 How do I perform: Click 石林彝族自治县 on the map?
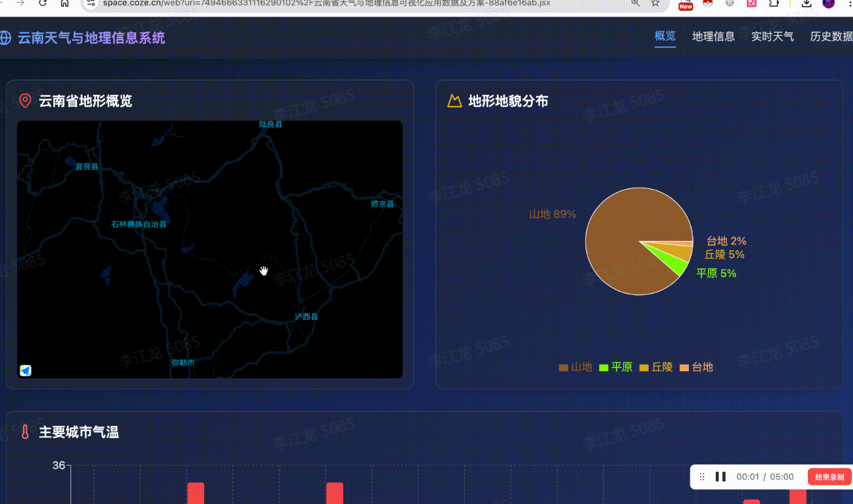click(138, 224)
